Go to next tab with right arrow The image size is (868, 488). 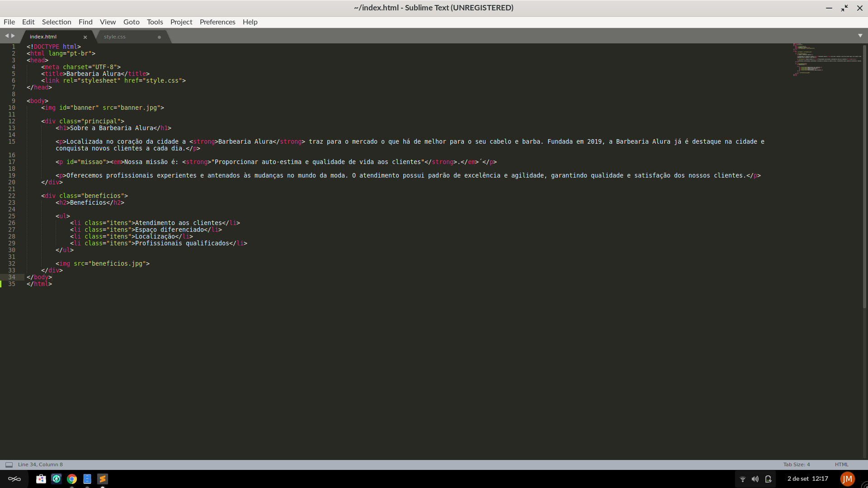[x=13, y=36]
